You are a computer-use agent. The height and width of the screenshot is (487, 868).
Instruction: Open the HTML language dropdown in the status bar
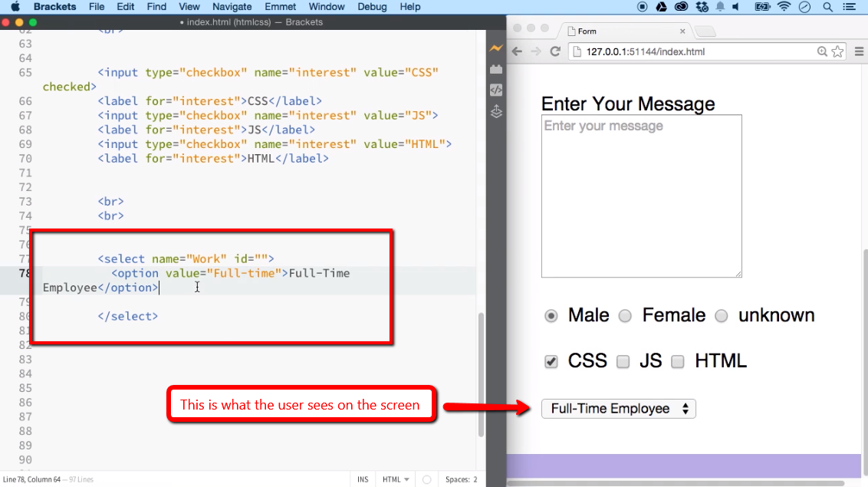(395, 479)
